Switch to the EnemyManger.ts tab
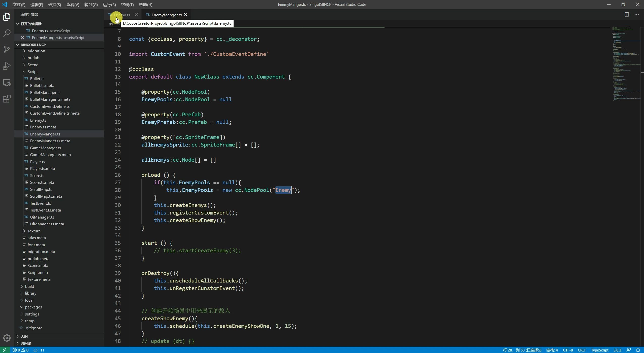This screenshot has width=644, height=353. (166, 15)
